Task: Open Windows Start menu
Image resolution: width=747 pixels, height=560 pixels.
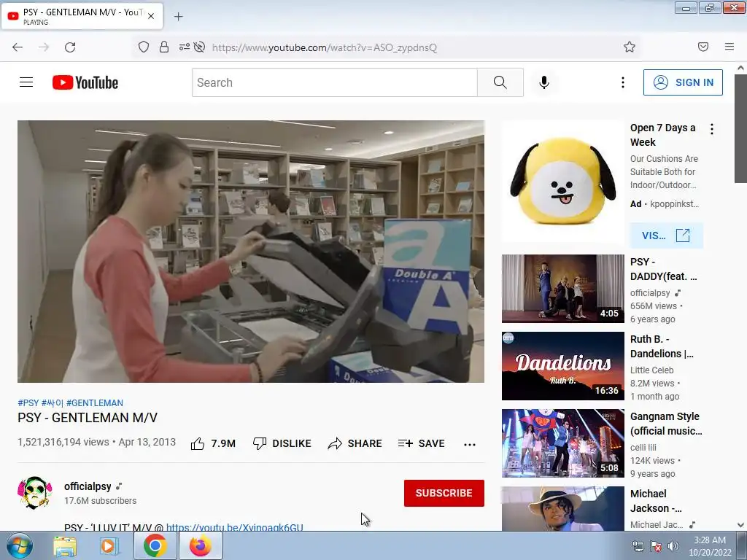Action: [x=20, y=545]
